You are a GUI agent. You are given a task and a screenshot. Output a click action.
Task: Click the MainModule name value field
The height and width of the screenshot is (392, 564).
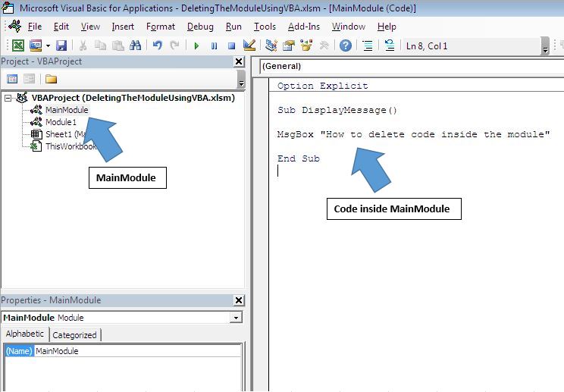[x=138, y=351]
